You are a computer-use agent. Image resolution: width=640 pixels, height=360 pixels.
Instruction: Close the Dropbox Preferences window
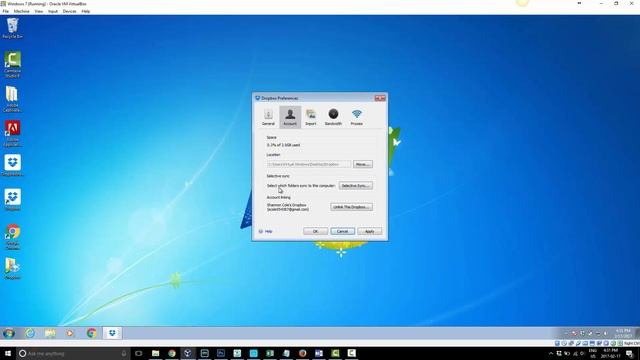pos(380,98)
